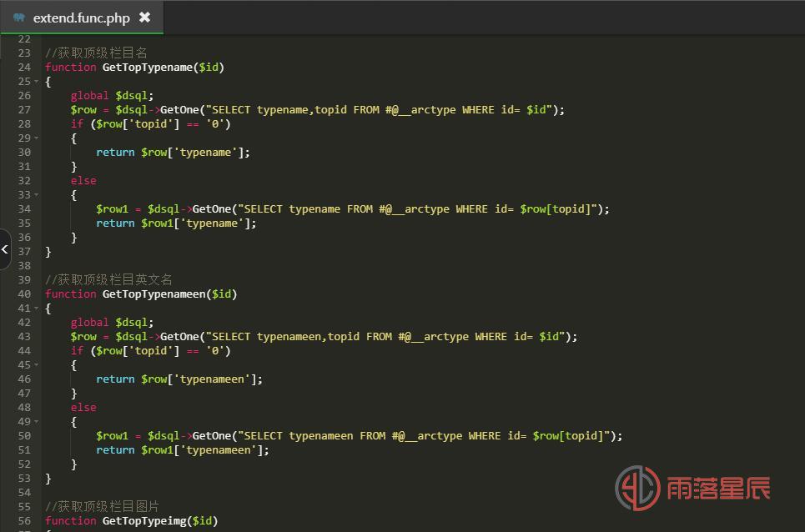Image resolution: width=805 pixels, height=532 pixels.
Task: Place cursor in SELECT typenameen query line 43
Action: tap(388, 337)
